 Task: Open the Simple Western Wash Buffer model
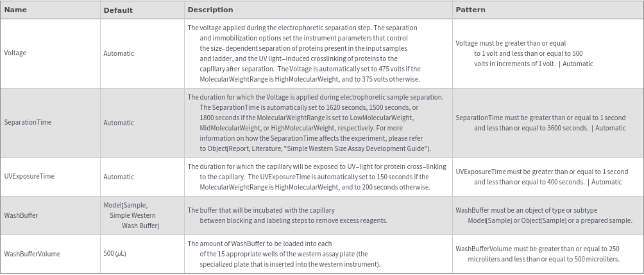(131, 215)
